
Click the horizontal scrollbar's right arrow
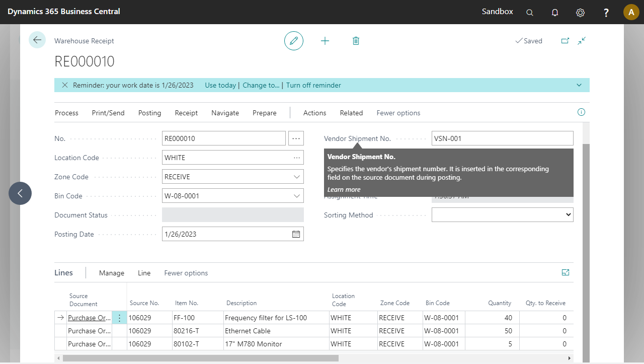(x=570, y=358)
